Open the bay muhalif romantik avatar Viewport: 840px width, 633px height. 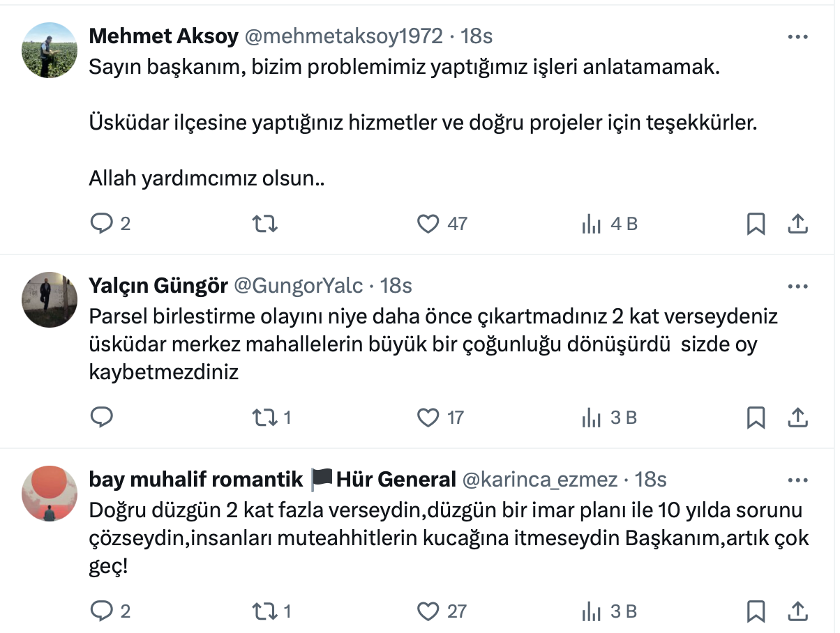coord(50,494)
